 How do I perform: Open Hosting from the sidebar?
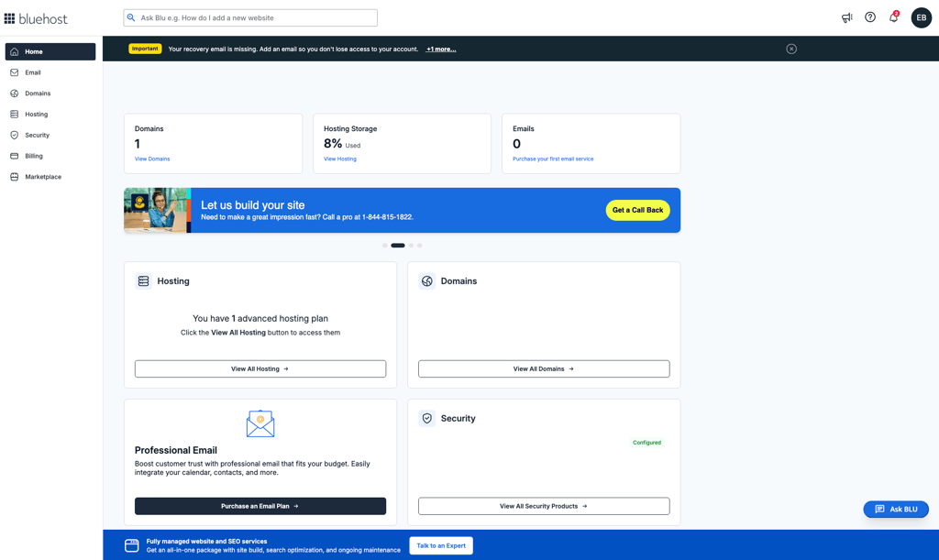point(50,115)
